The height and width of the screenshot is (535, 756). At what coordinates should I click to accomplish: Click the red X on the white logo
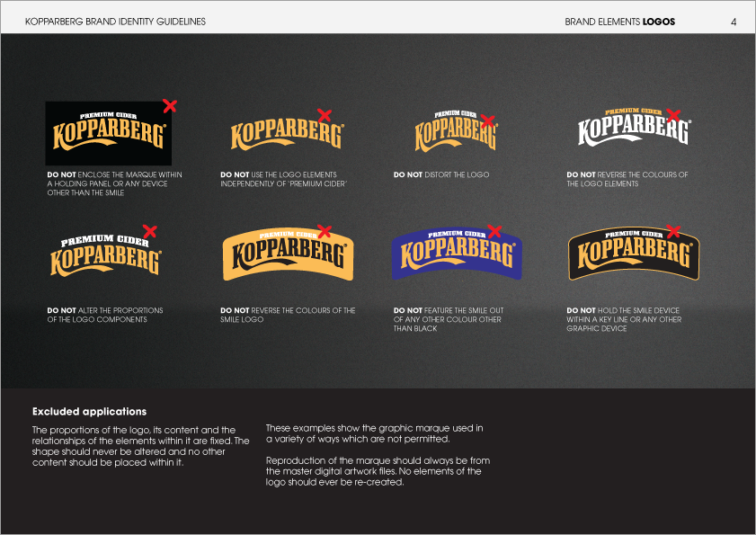click(673, 115)
